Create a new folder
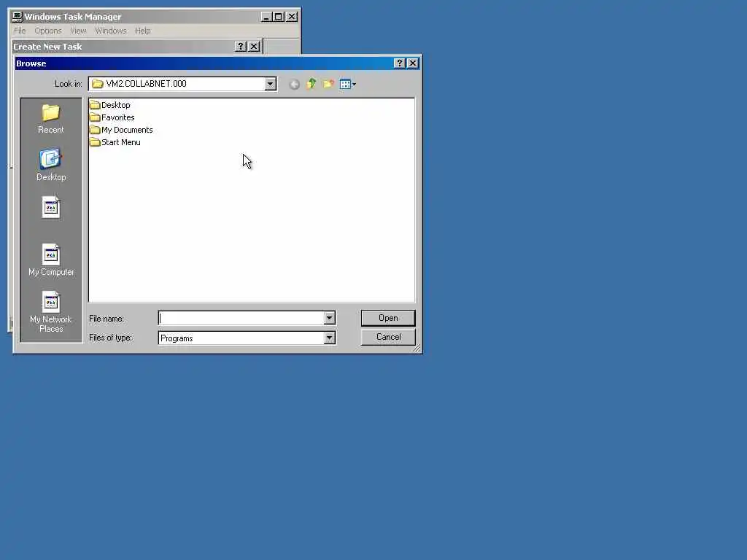This screenshot has width=747, height=560. pyautogui.click(x=328, y=85)
